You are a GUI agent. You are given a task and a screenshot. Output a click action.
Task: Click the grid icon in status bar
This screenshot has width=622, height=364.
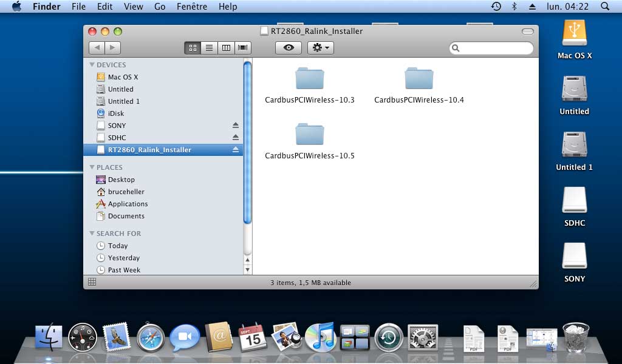(x=92, y=282)
